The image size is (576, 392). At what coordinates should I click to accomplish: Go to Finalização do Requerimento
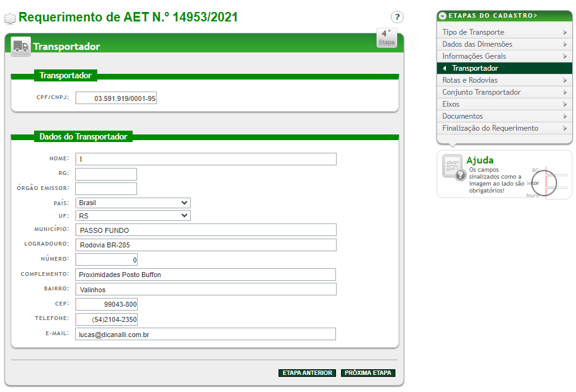click(490, 128)
